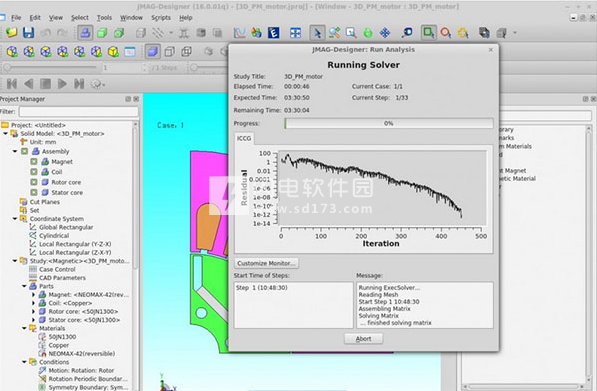Click the blue four-arrow pan icon
The image size is (597, 391).
(385, 33)
